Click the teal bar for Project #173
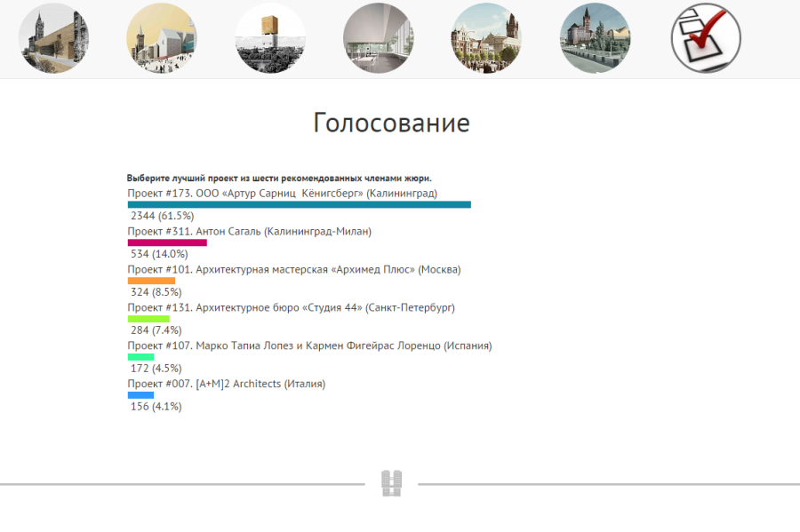Screen dimensions: 800x532 pyautogui.click(x=299, y=204)
